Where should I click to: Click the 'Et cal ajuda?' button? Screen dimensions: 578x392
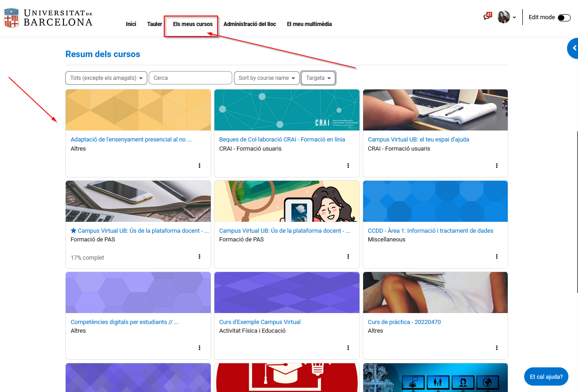click(546, 376)
